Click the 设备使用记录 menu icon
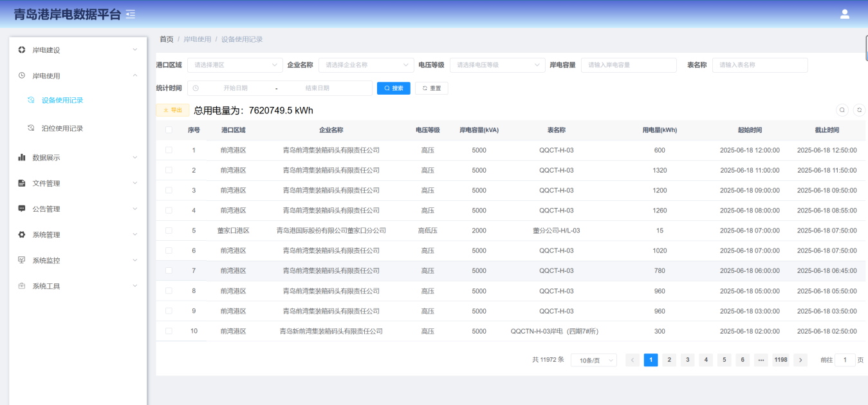868x405 pixels. point(31,100)
